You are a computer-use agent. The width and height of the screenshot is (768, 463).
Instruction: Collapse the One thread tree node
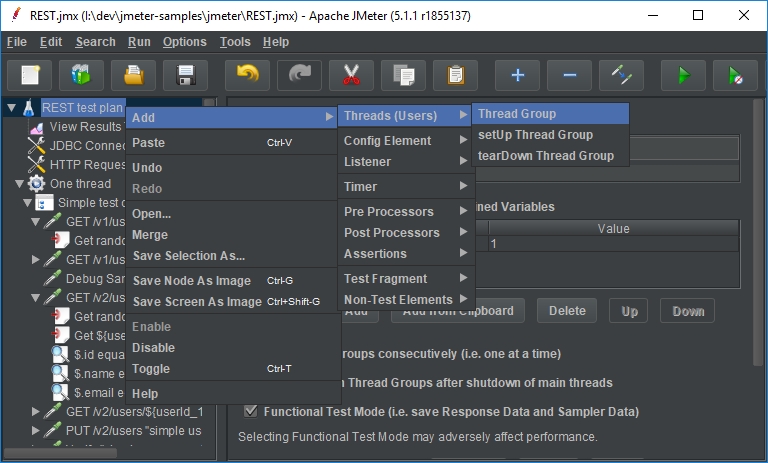(x=19, y=184)
